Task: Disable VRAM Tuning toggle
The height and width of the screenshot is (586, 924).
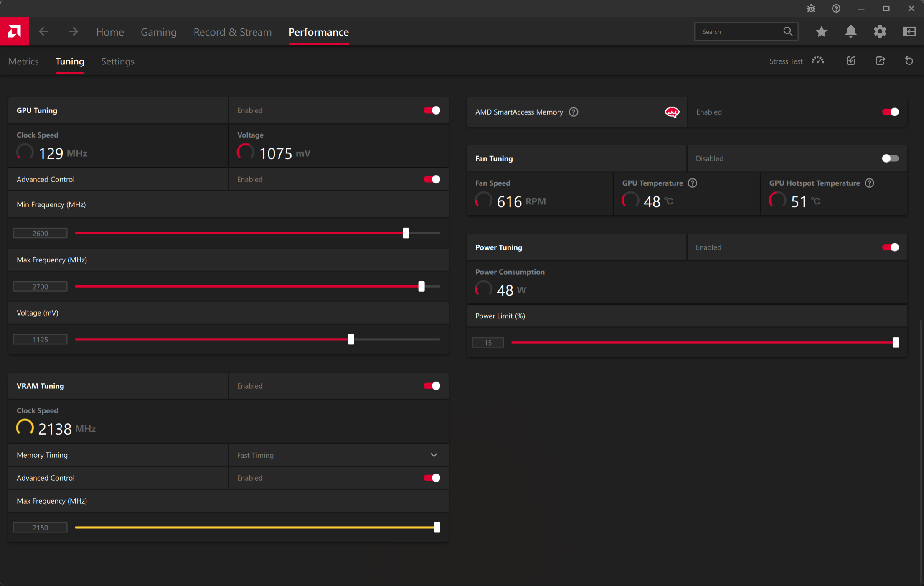Action: (432, 386)
